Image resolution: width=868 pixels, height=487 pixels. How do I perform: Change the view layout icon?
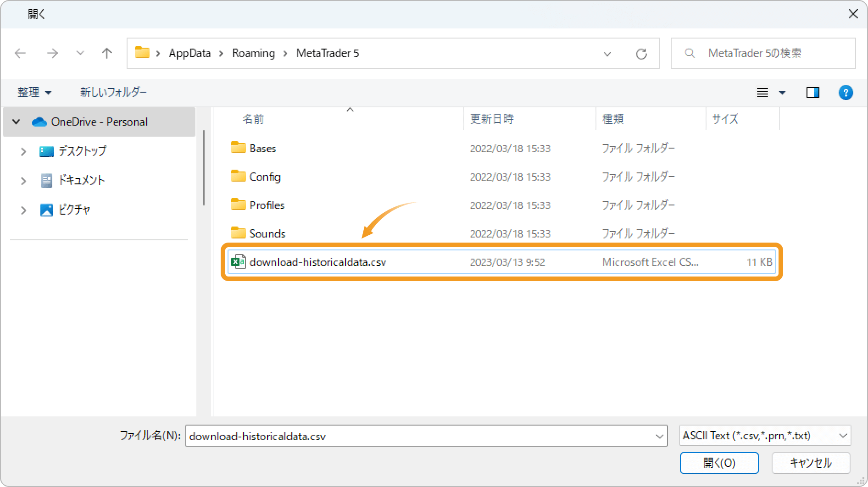(x=762, y=93)
